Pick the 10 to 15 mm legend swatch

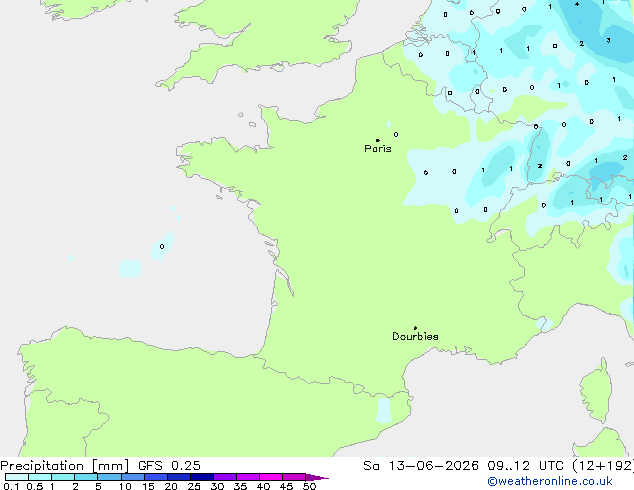[x=132, y=477]
